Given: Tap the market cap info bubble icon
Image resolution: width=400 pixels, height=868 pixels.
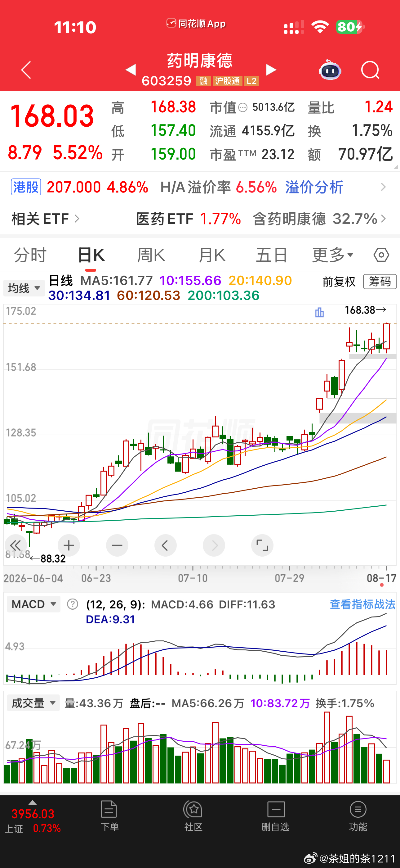Looking at the screenshot, I should coord(243,108).
